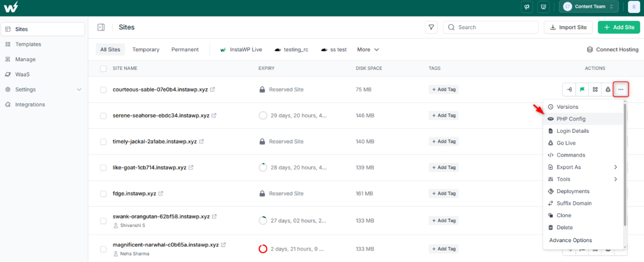The height and width of the screenshot is (262, 644).
Task: Click the Import Site button
Action: tap(568, 27)
